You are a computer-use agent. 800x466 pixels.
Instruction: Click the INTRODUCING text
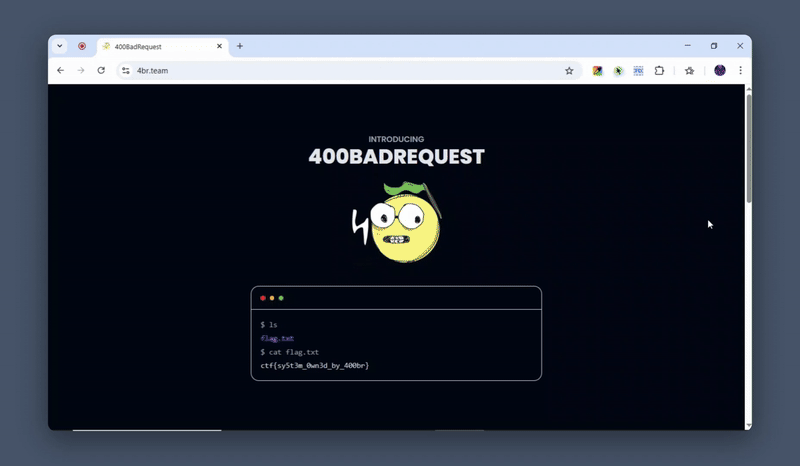[396, 139]
